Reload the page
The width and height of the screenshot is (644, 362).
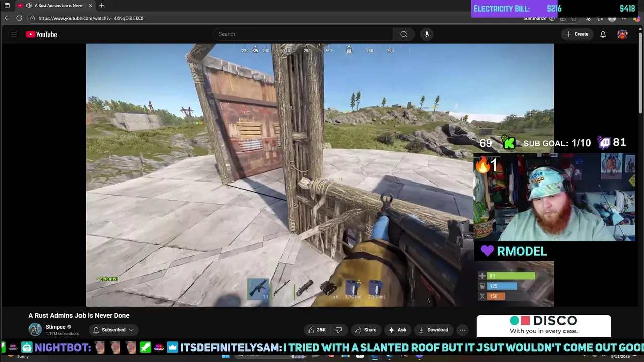(19, 18)
